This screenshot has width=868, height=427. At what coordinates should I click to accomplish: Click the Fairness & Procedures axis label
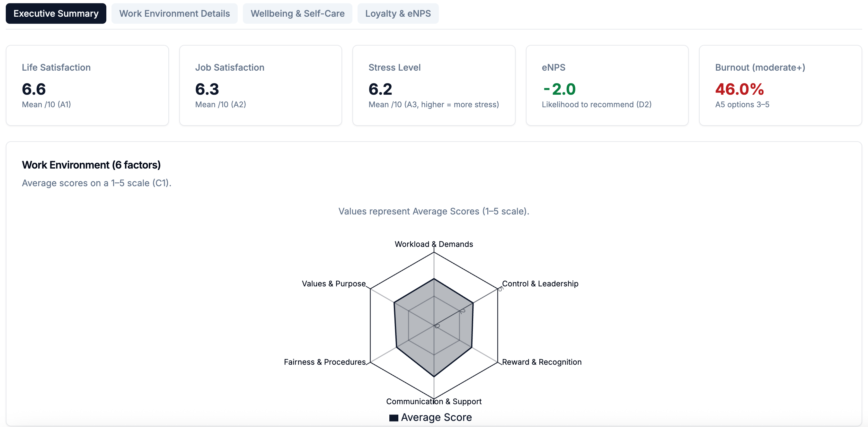pos(324,362)
